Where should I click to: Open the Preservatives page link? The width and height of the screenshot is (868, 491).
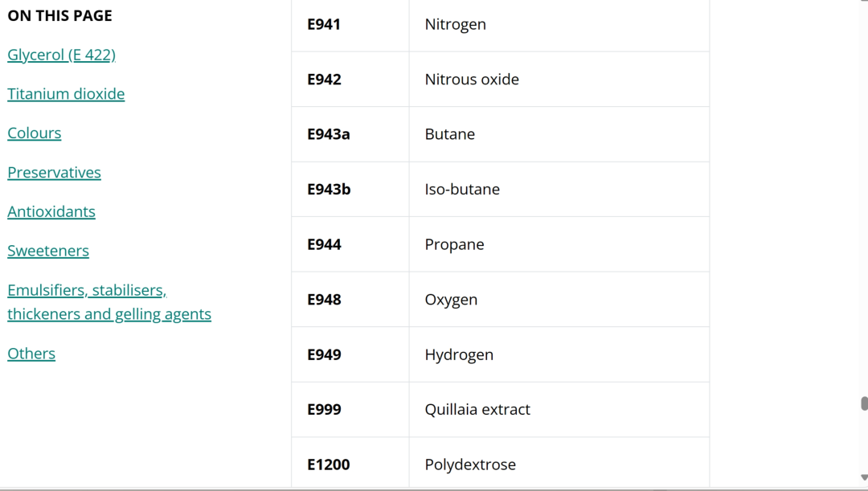[x=54, y=173]
